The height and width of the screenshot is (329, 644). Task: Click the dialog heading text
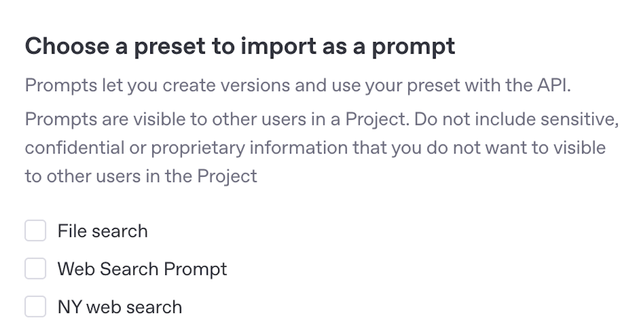pyautogui.click(x=240, y=46)
